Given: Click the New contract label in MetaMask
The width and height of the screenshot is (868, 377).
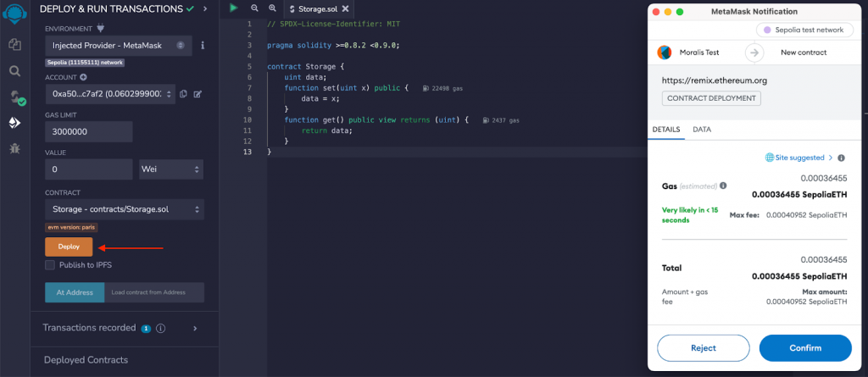Looking at the screenshot, I should [804, 53].
